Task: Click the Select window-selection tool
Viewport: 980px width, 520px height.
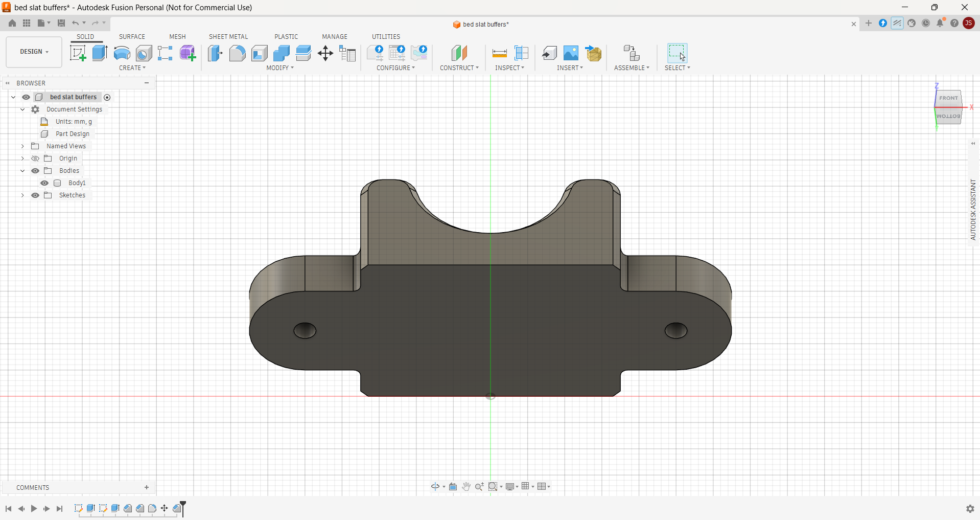Action: pyautogui.click(x=677, y=53)
